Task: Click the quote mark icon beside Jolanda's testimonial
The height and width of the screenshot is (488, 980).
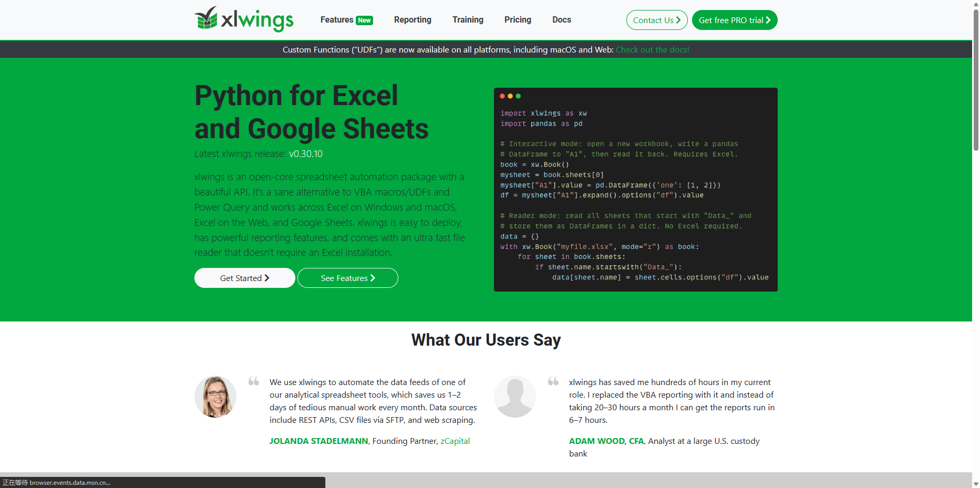Action: click(254, 381)
